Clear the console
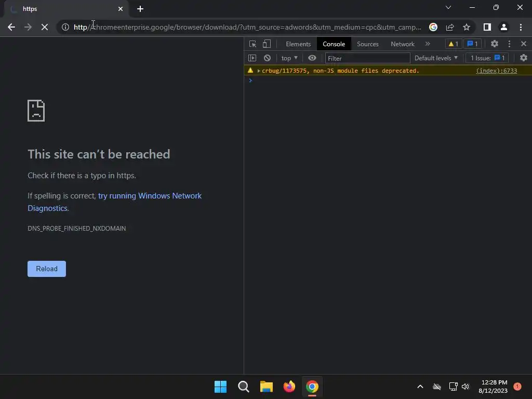This screenshot has height=399, width=532. point(268,58)
